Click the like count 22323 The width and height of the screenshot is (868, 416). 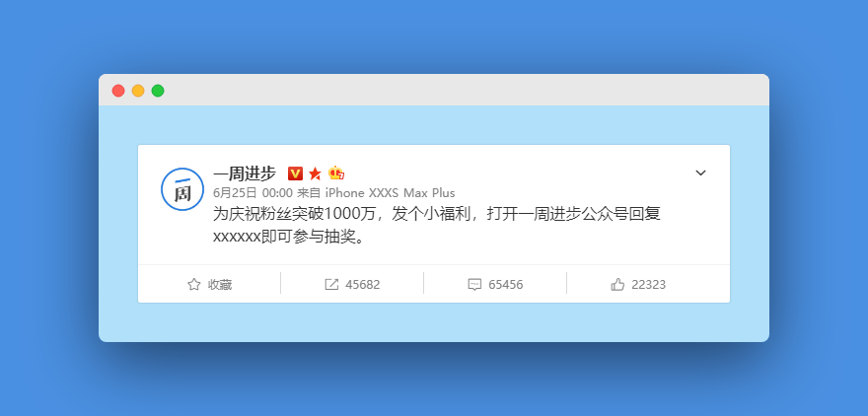point(648,285)
